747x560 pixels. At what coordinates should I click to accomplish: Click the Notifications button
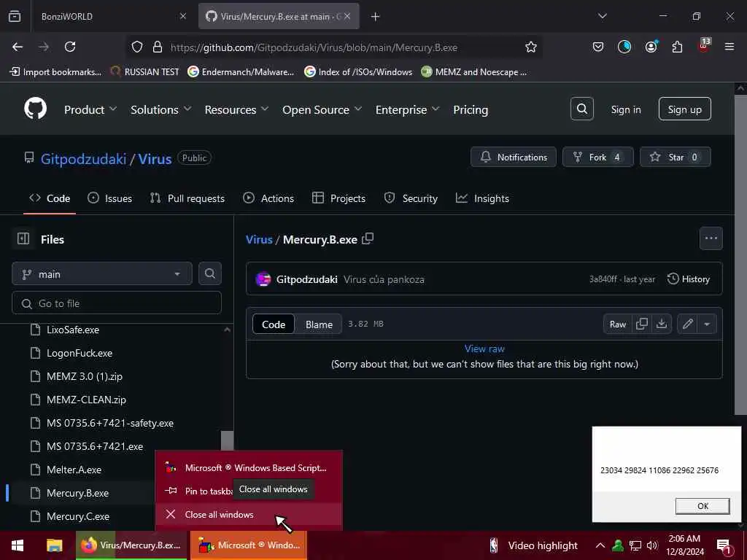coord(513,157)
